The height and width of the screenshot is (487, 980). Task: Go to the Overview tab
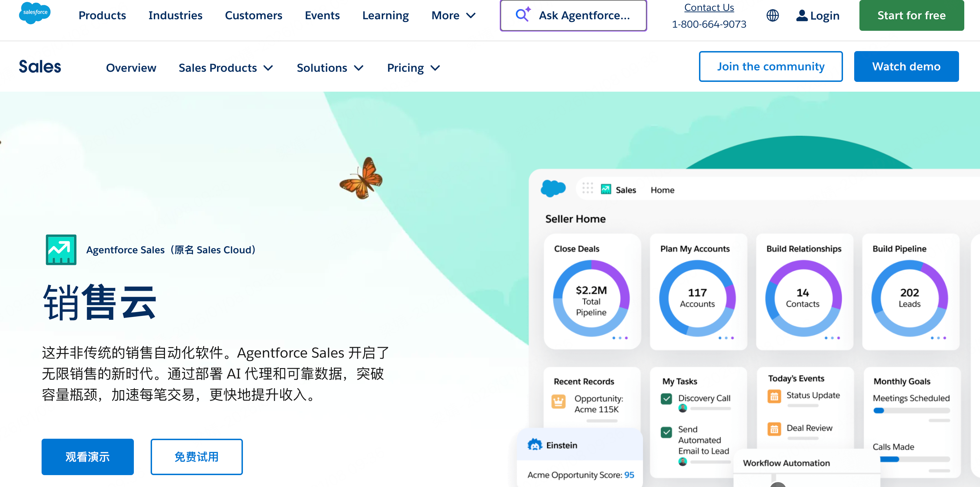pos(131,68)
